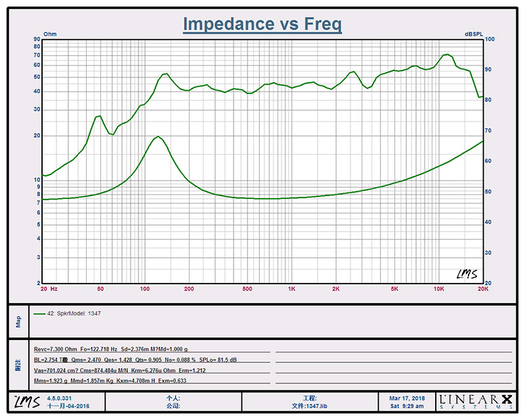Click the '20 Hz' frequency axis label

tap(49, 289)
